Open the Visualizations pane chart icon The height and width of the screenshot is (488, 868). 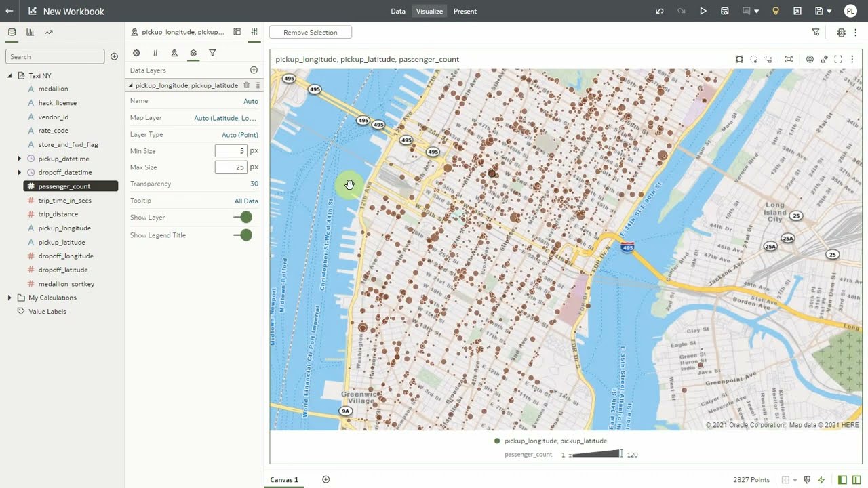coord(31,32)
